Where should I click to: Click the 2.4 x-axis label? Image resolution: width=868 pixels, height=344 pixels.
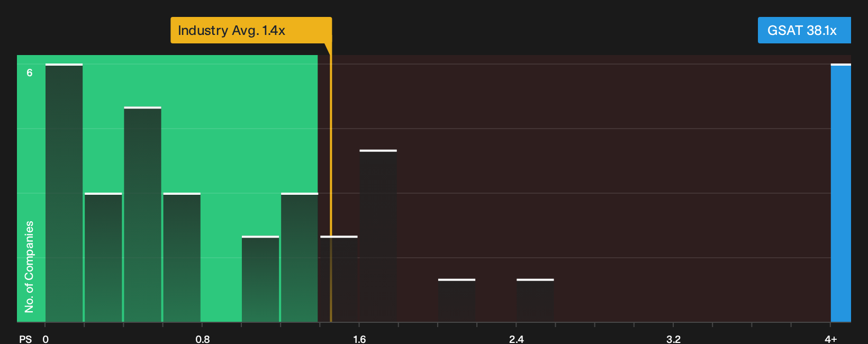517,339
